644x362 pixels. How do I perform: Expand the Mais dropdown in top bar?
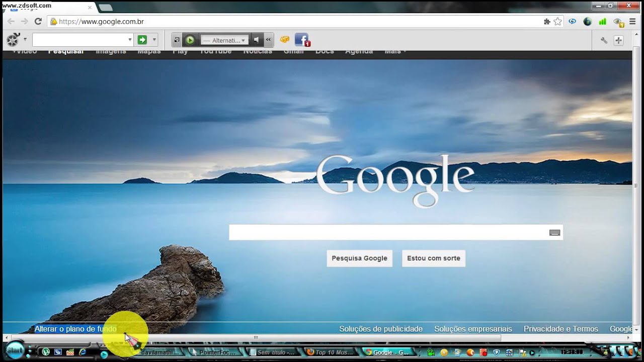(395, 52)
